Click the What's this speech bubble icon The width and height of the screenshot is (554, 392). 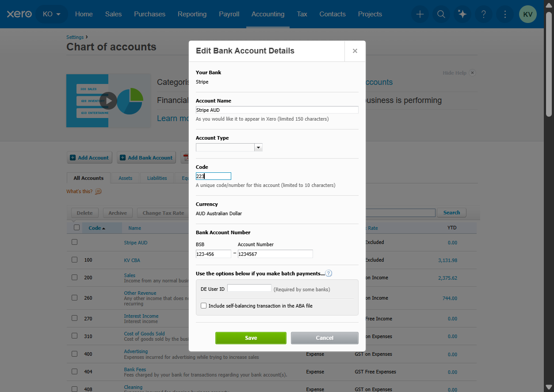[98, 191]
